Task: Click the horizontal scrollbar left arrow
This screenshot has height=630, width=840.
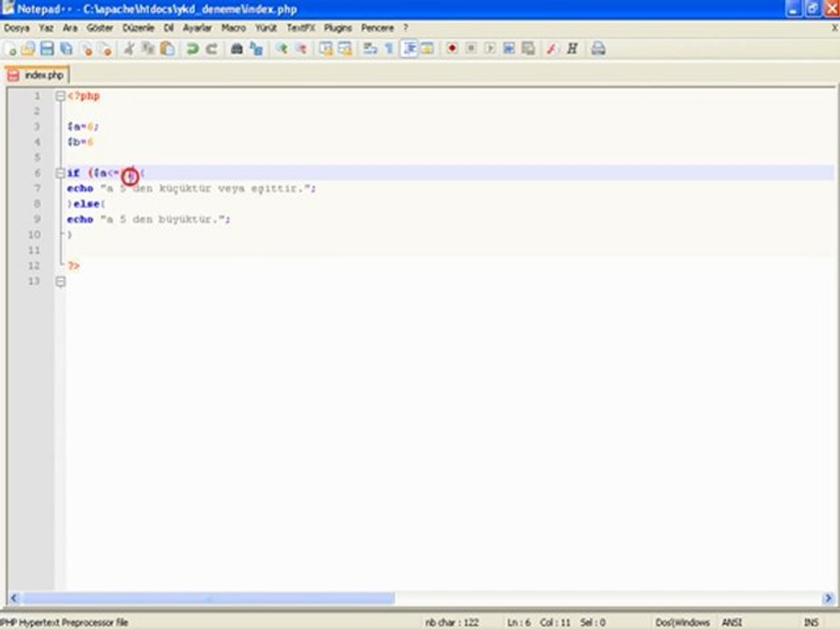Action: [x=15, y=598]
